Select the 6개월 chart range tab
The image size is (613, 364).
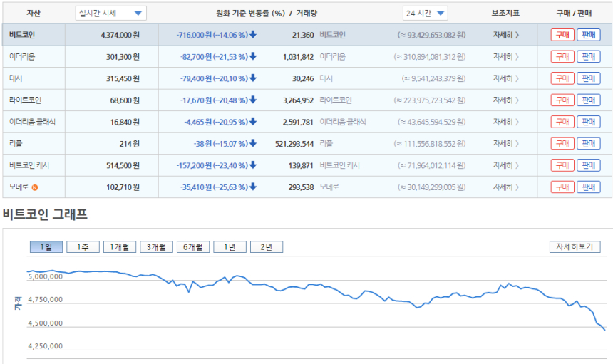click(193, 247)
